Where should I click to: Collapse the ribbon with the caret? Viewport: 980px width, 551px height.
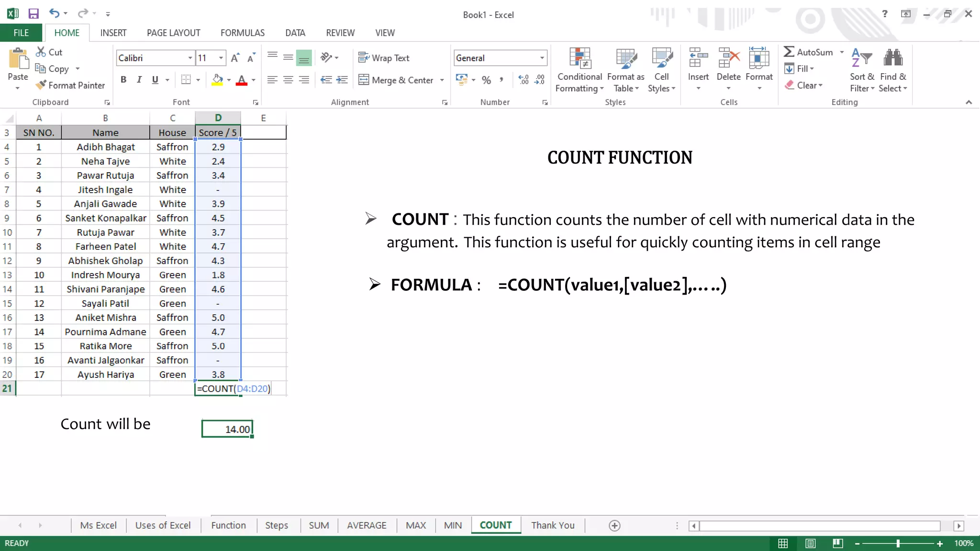coord(969,102)
